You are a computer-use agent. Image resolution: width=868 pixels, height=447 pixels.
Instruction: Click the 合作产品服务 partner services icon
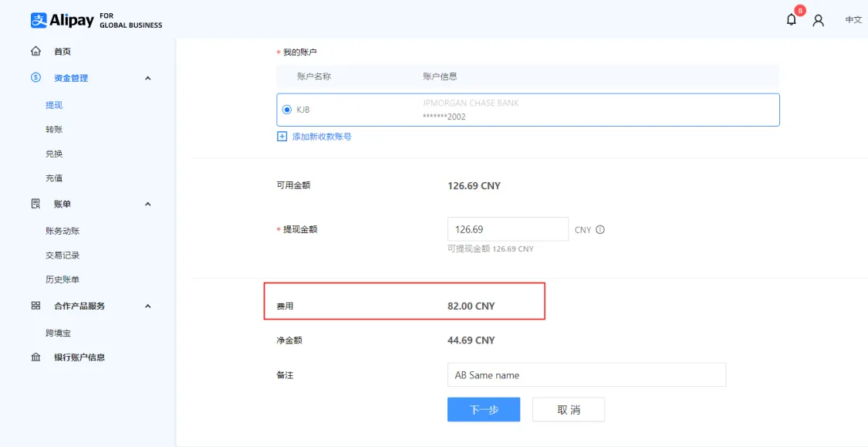click(34, 305)
